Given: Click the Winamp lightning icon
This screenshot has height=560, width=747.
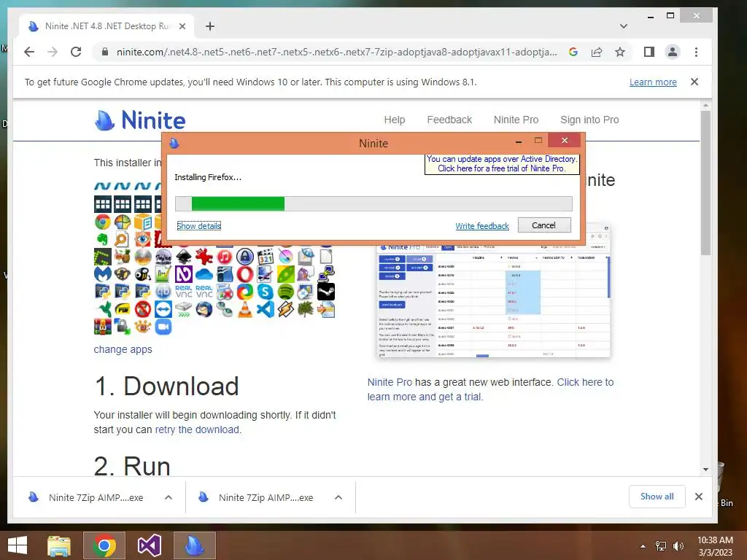Looking at the screenshot, I should (286, 309).
